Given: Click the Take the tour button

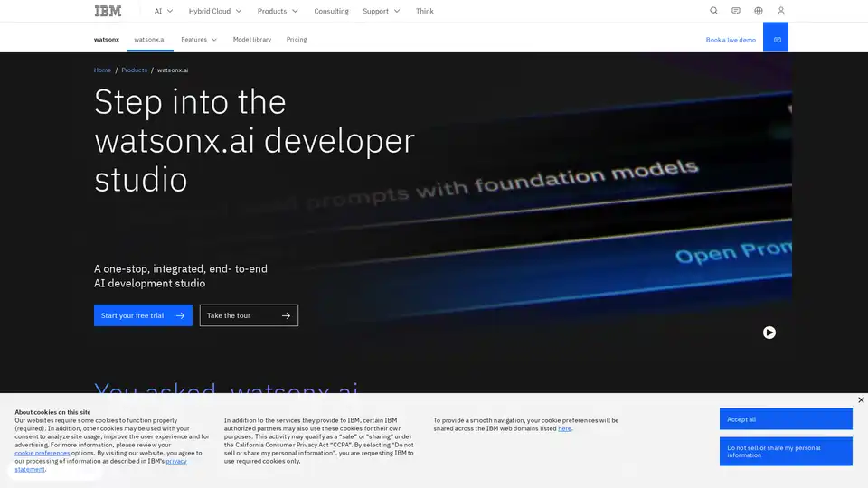Looking at the screenshot, I should coord(249,315).
